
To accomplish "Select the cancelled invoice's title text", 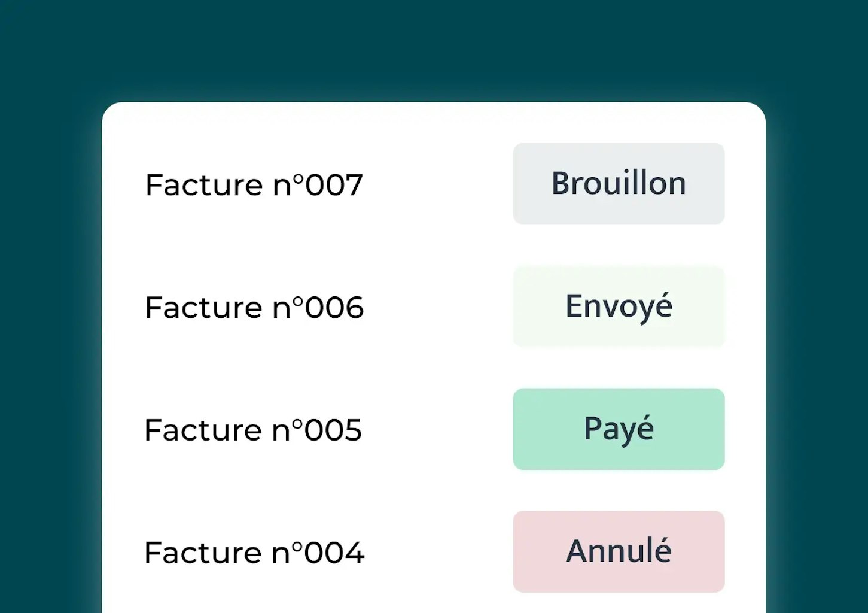I will [x=254, y=552].
